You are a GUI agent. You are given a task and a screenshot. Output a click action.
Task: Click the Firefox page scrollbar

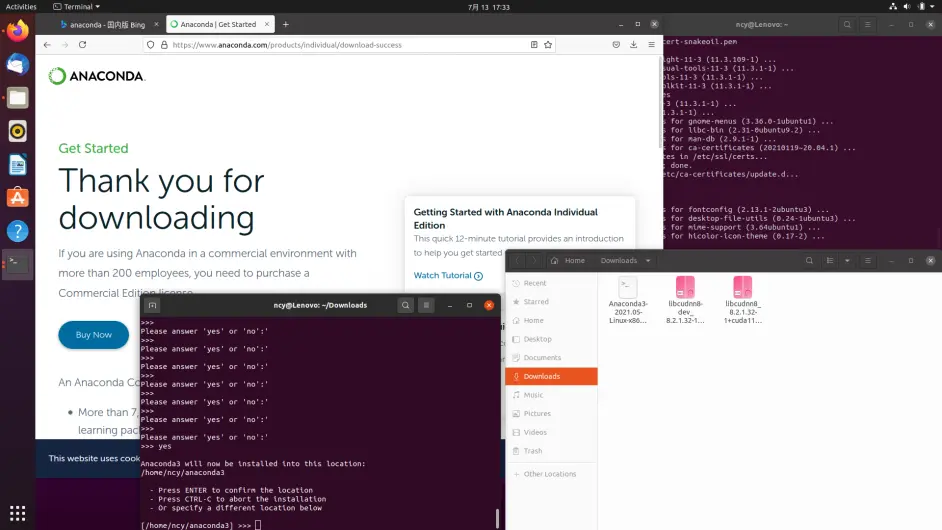point(660,102)
